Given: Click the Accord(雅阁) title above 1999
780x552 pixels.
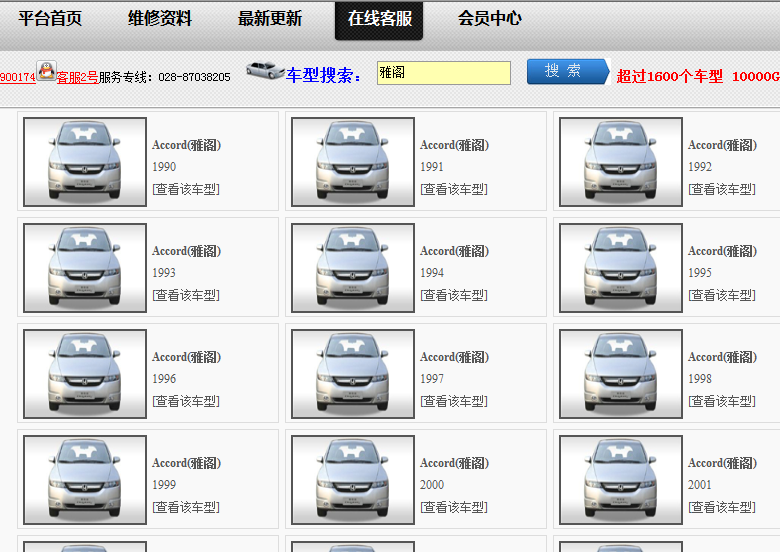Looking at the screenshot, I should coord(187,462).
